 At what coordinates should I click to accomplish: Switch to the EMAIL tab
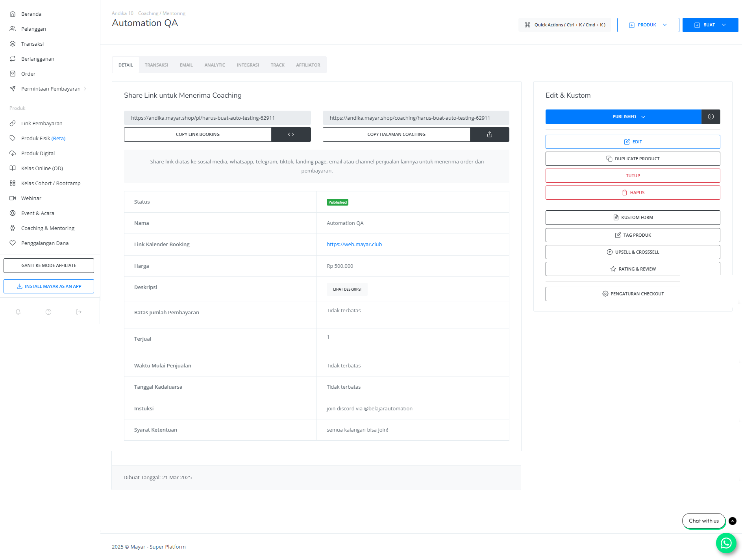point(186,65)
